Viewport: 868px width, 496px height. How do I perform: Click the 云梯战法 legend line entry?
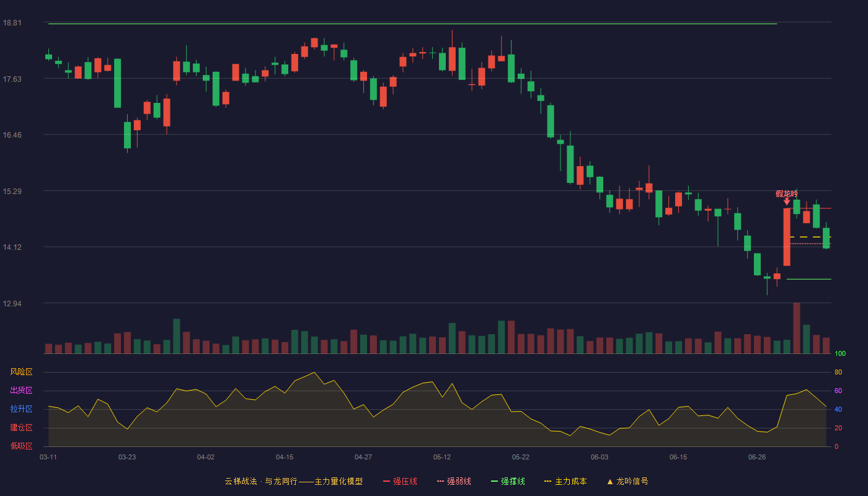[294, 481]
